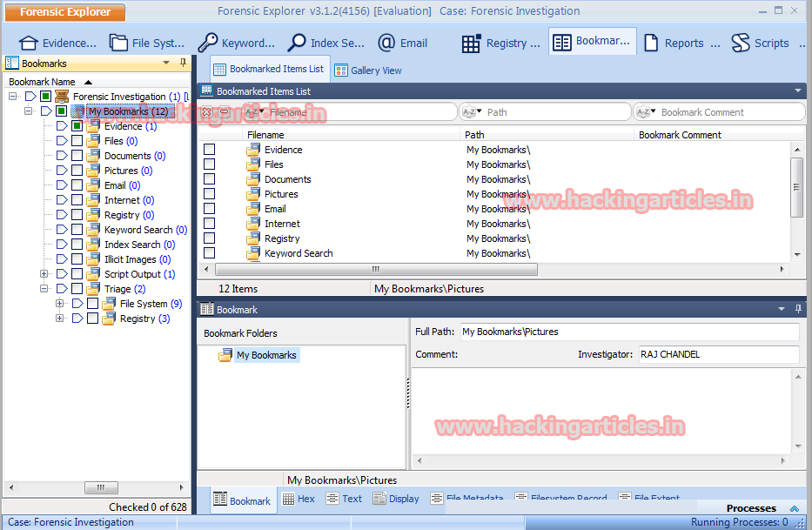
Task: Select the Text bottom tab
Action: pyautogui.click(x=345, y=499)
